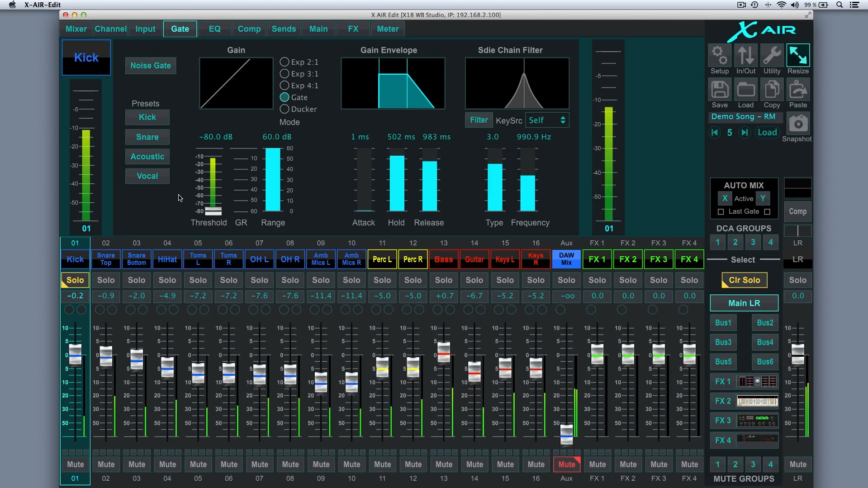The width and height of the screenshot is (868, 488).
Task: Click the Clr Solo button
Action: (x=745, y=280)
